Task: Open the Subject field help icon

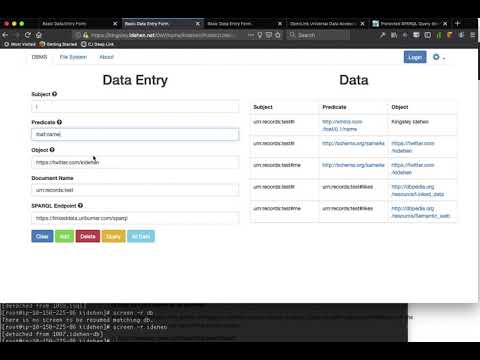Action: tap(55, 94)
